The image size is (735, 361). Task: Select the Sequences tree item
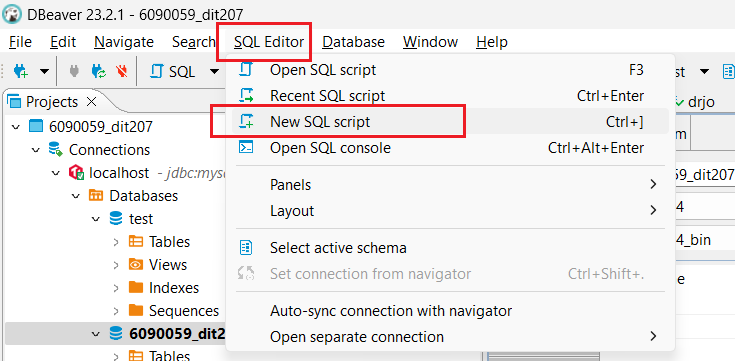pos(184,310)
